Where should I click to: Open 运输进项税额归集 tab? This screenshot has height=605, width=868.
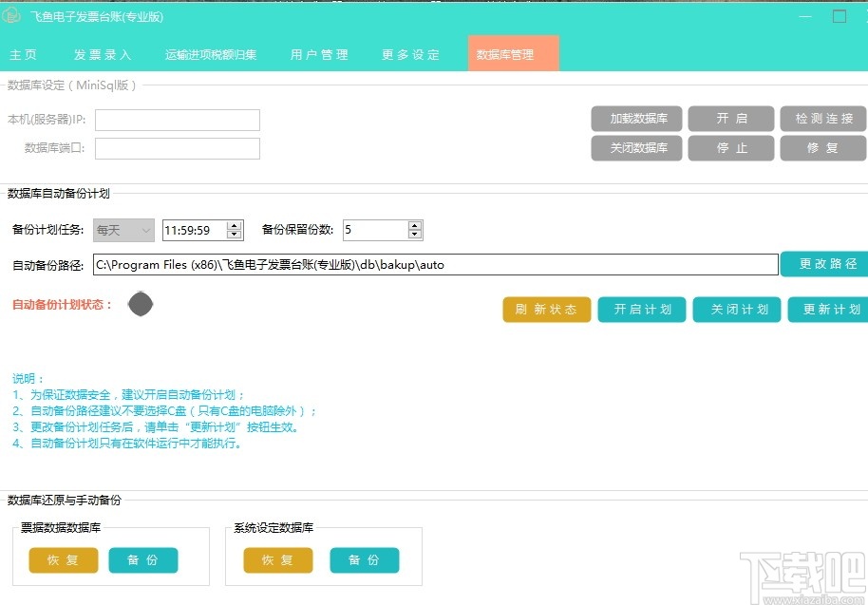211,54
